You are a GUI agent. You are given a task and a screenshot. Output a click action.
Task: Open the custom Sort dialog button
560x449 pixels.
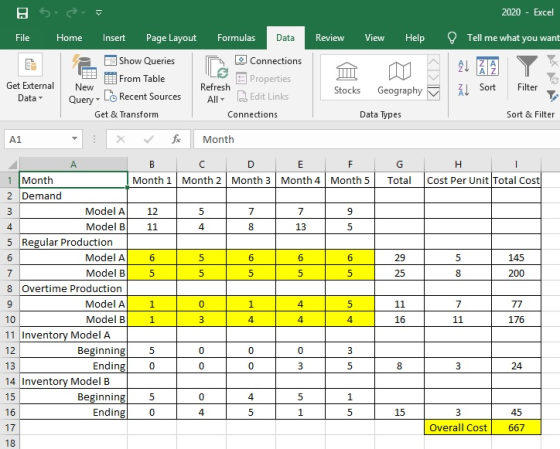coord(487,74)
